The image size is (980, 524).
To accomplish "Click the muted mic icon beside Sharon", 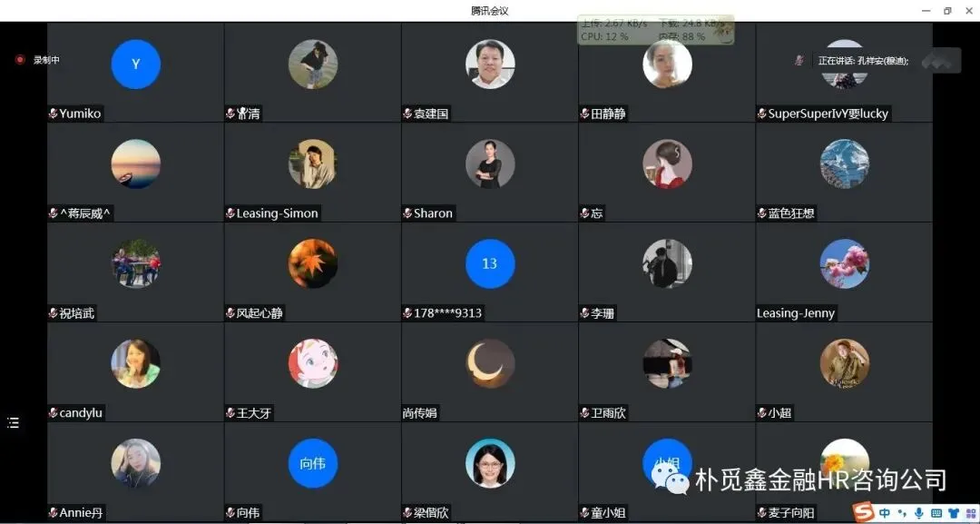I will [x=407, y=213].
